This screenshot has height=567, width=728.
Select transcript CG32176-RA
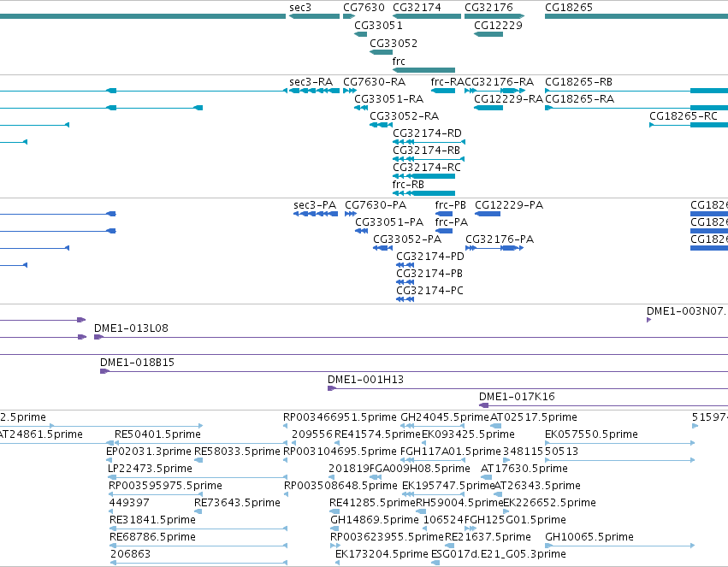495,91
